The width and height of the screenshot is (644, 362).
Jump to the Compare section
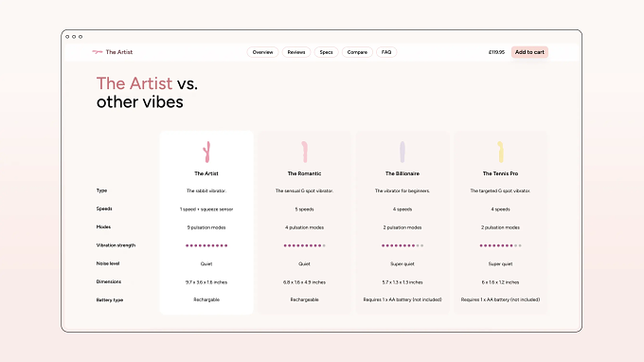(x=357, y=52)
